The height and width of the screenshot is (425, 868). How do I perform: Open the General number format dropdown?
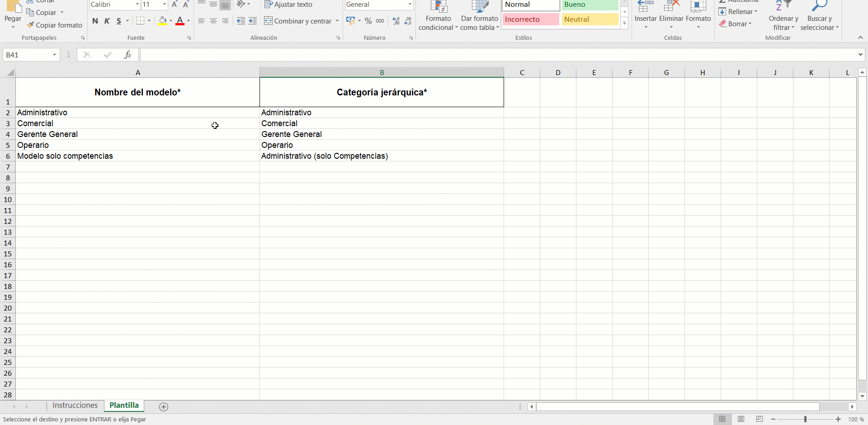[x=410, y=5]
